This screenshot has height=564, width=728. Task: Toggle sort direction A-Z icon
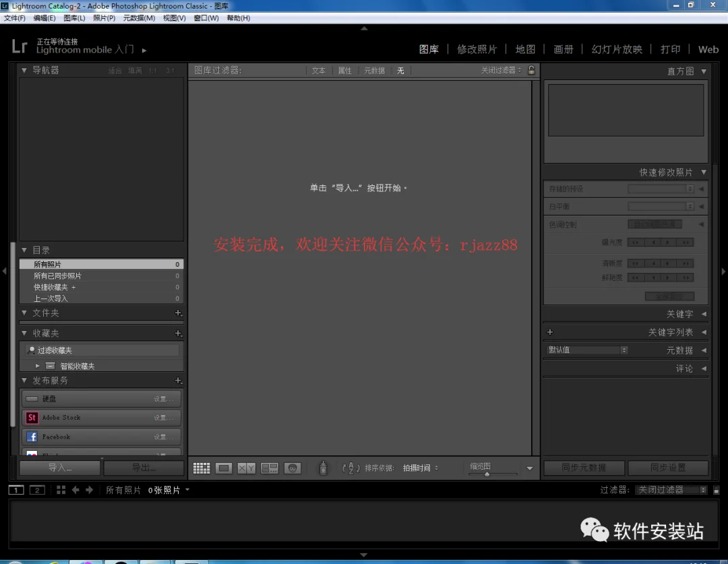351,468
